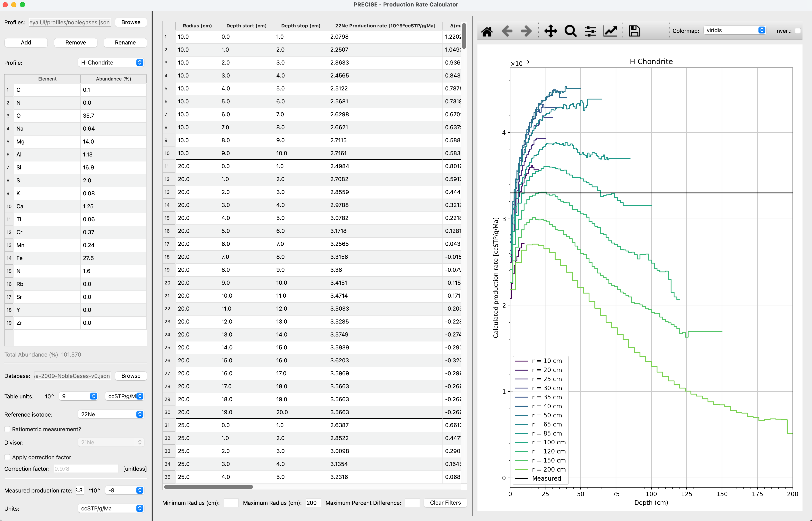Click the 22Ne Production rate column header
The image size is (812, 521).
click(x=385, y=26)
